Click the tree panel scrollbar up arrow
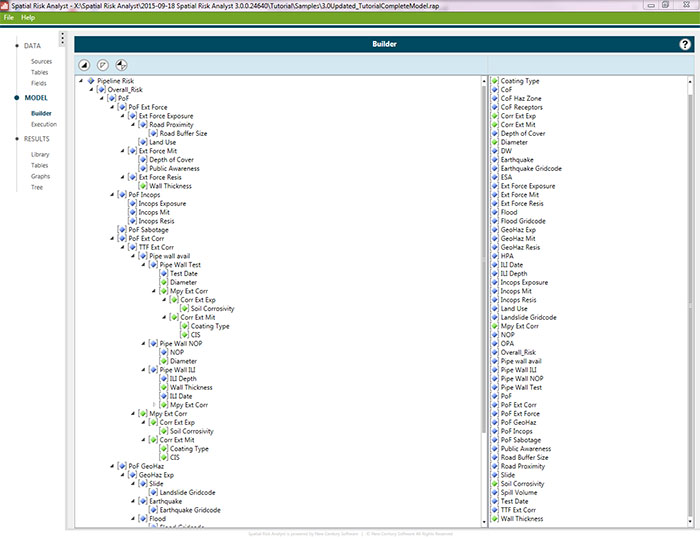Image resolution: width=700 pixels, height=538 pixels. [x=484, y=81]
